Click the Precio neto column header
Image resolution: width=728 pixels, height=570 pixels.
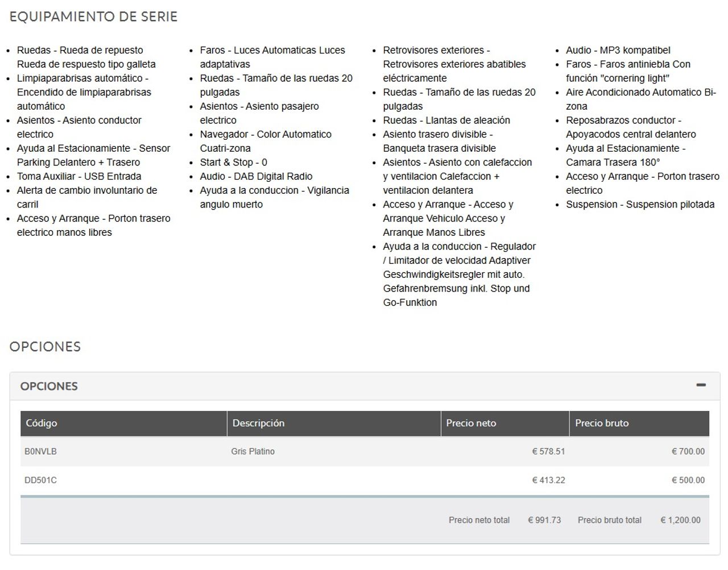pyautogui.click(x=471, y=423)
